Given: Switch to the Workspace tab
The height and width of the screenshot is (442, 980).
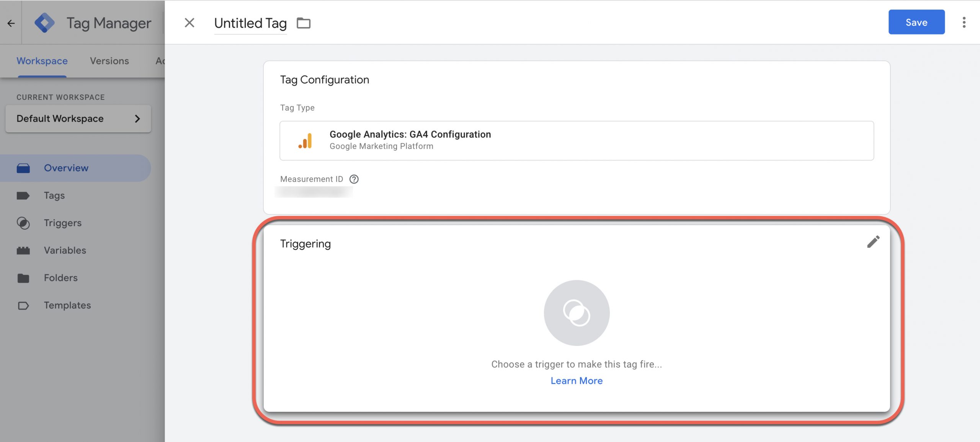Looking at the screenshot, I should tap(42, 61).
